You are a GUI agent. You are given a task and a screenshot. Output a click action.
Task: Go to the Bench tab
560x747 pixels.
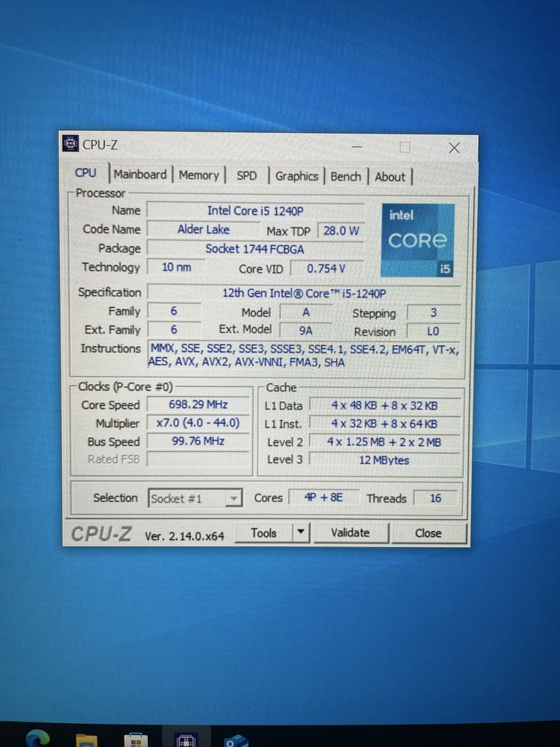click(x=346, y=177)
